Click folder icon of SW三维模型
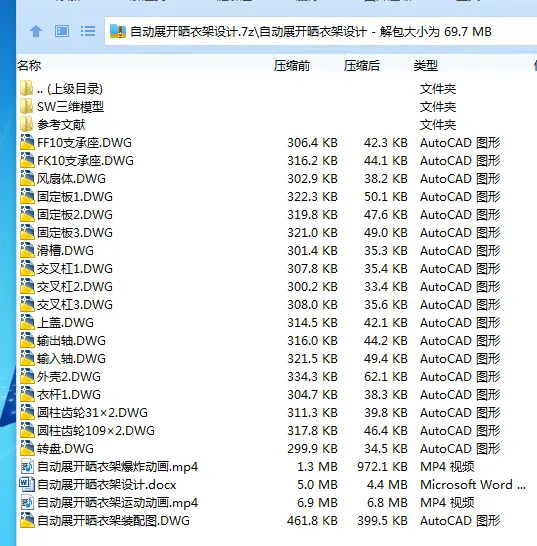The height and width of the screenshot is (546, 537). tap(27, 106)
